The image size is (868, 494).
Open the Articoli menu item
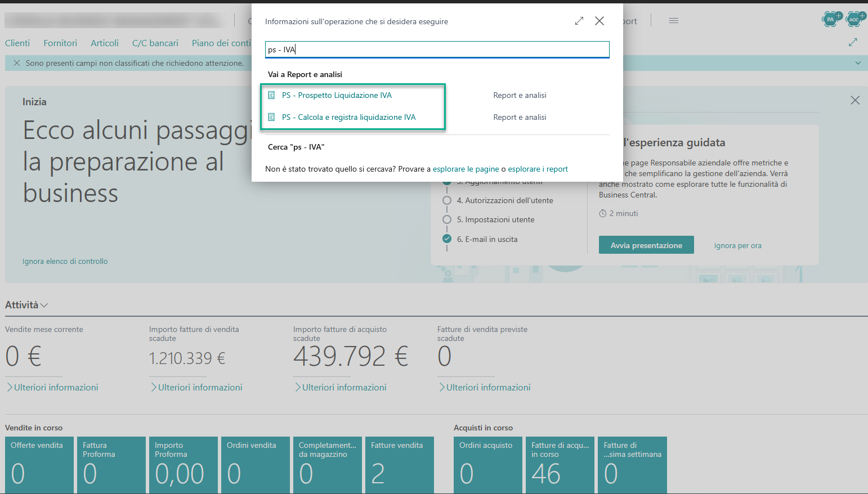click(x=105, y=43)
